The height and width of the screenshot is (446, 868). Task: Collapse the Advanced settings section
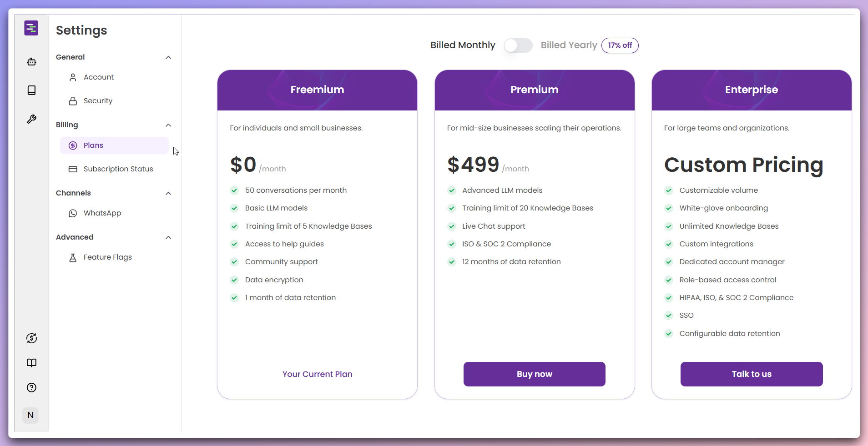tap(168, 237)
